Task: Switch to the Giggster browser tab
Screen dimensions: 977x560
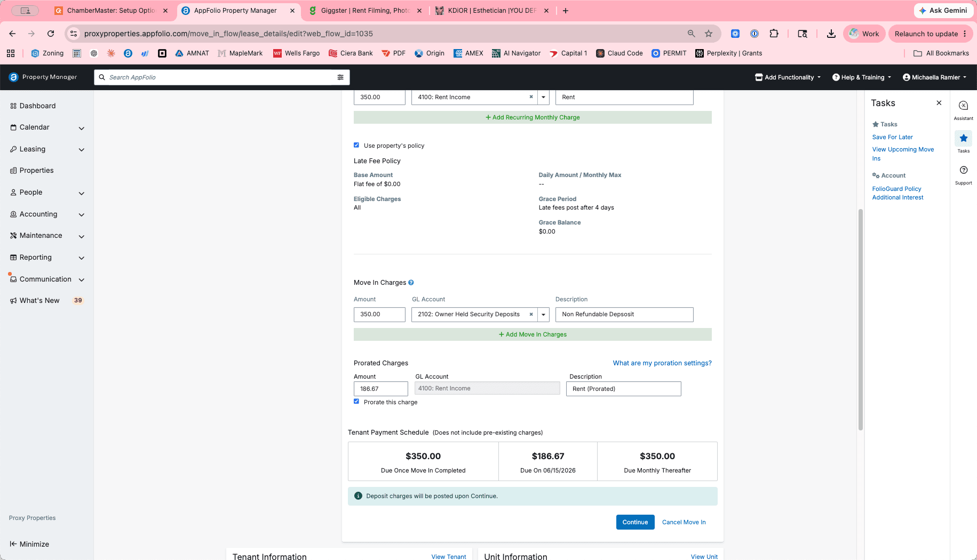Action: 366,11
